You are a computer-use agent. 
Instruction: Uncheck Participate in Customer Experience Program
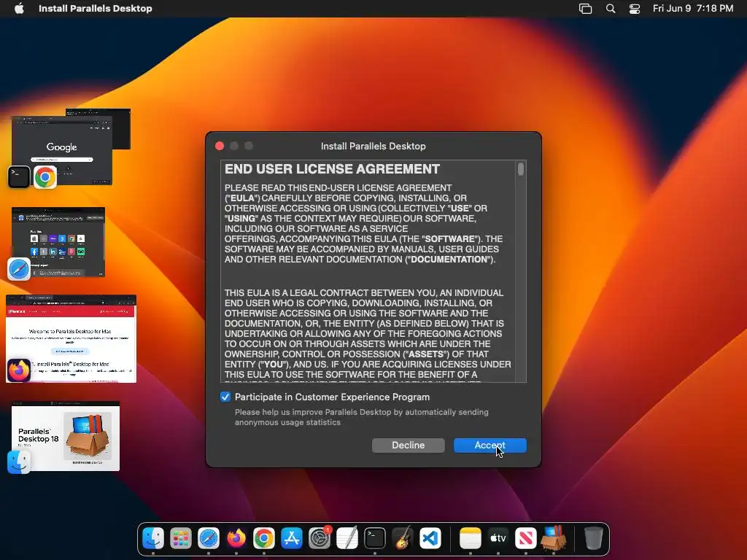pos(225,397)
